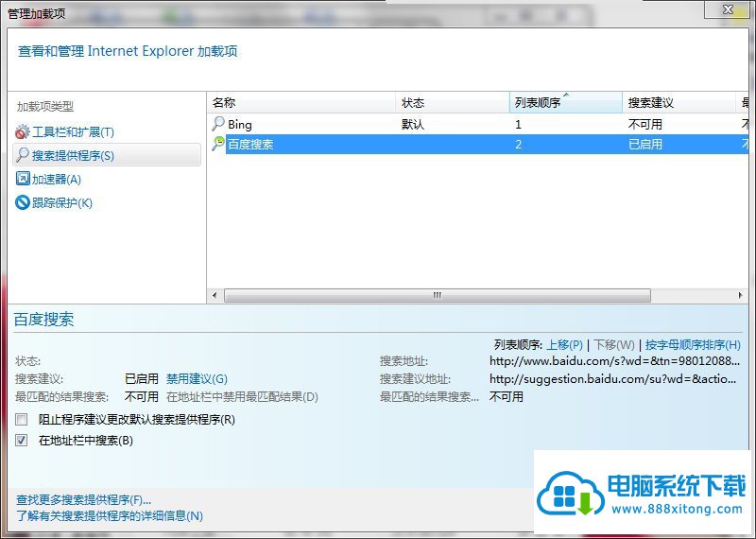Screen dimensions: 756x539
Task: Open 跟踪保护(K) category
Action: pyautogui.click(x=61, y=202)
